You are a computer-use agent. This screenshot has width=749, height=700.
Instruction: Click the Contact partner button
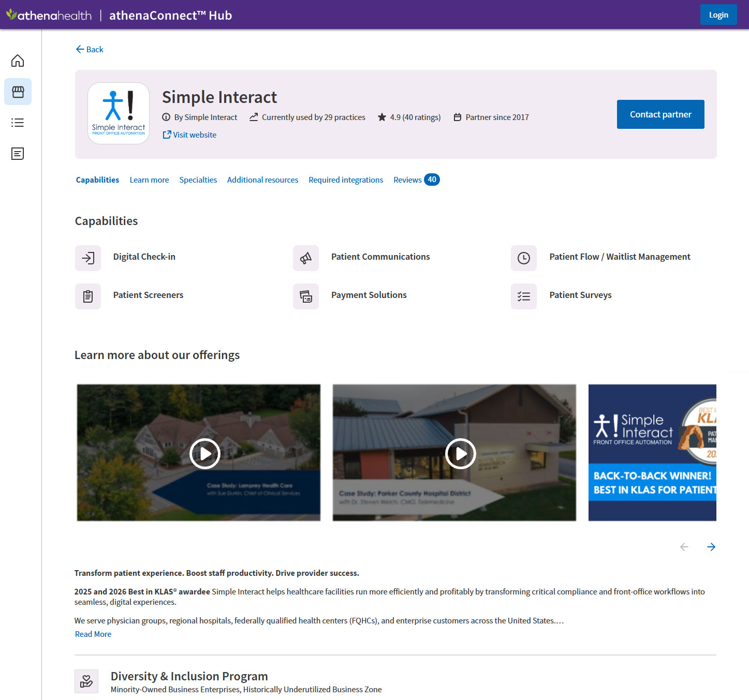(x=660, y=114)
